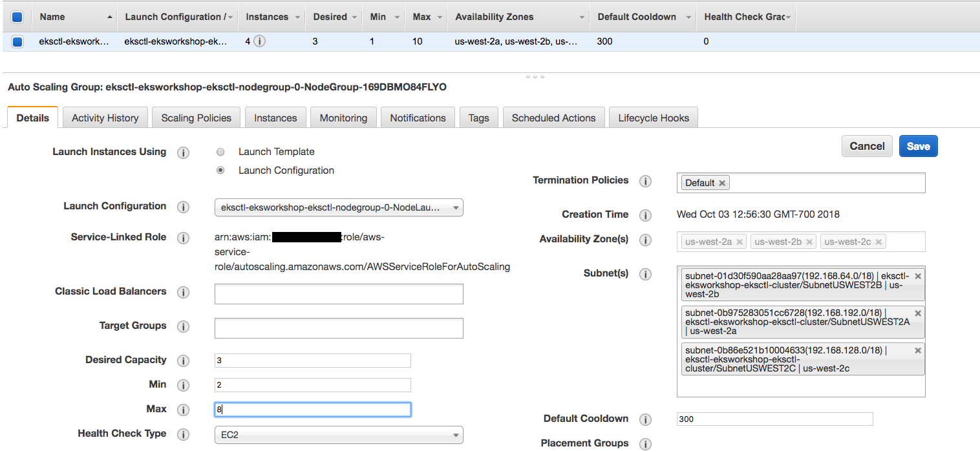Click info icon beside Termination Policies
This screenshot has width=980, height=451.
point(645,181)
